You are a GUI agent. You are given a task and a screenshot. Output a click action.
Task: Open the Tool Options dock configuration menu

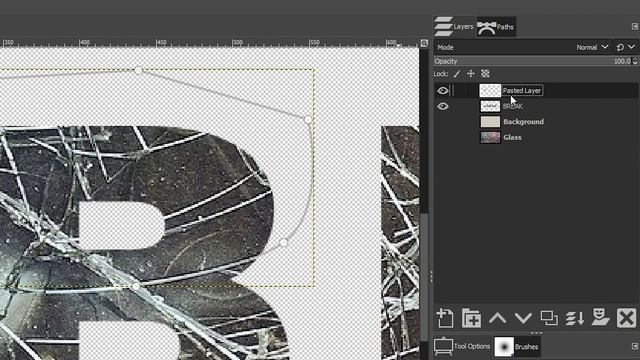pos(635,346)
